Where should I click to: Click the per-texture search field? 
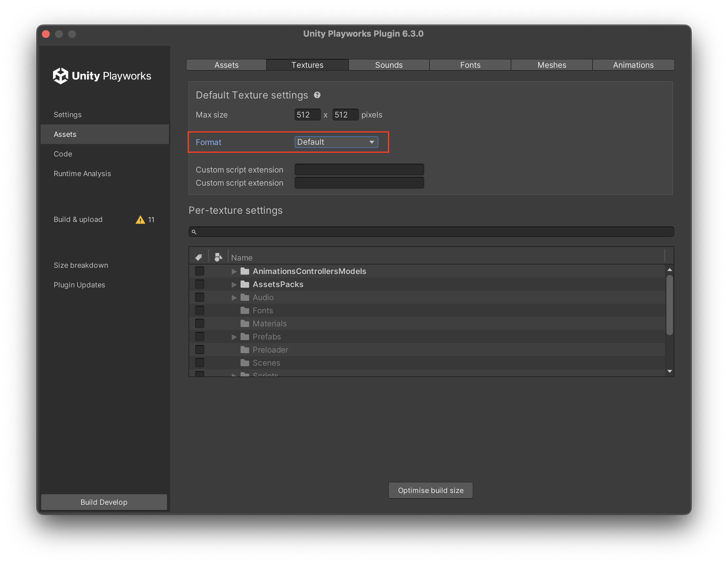[x=431, y=232]
